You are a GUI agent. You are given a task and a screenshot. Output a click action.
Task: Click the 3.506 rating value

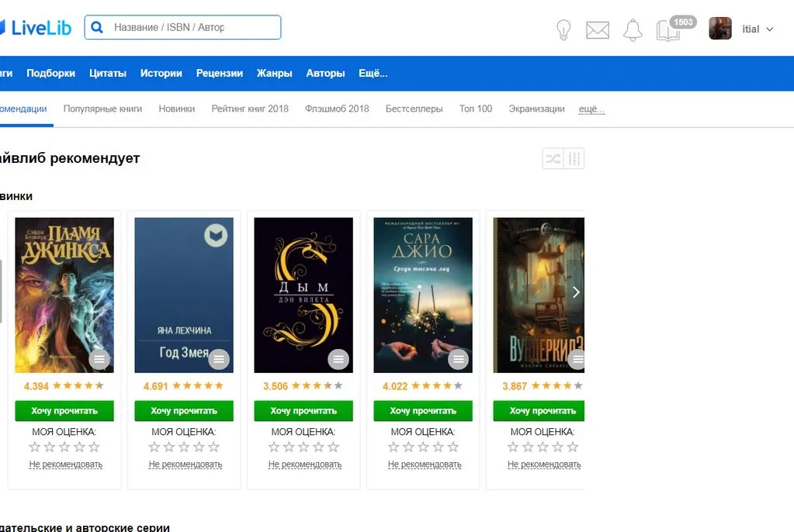pos(276,386)
